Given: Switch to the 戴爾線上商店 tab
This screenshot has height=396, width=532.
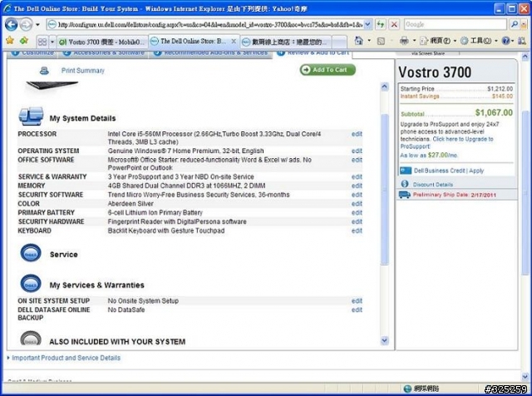Looking at the screenshot, I should tap(286, 42).
